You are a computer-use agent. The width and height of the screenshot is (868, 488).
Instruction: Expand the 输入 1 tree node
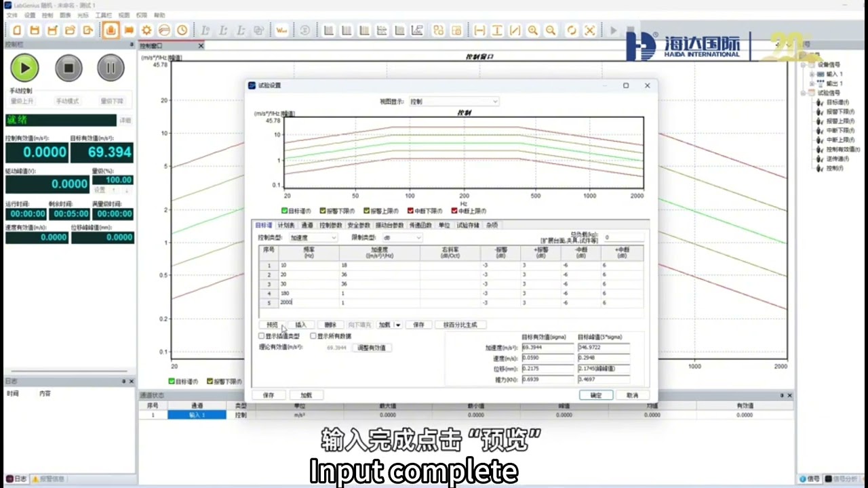[812, 74]
